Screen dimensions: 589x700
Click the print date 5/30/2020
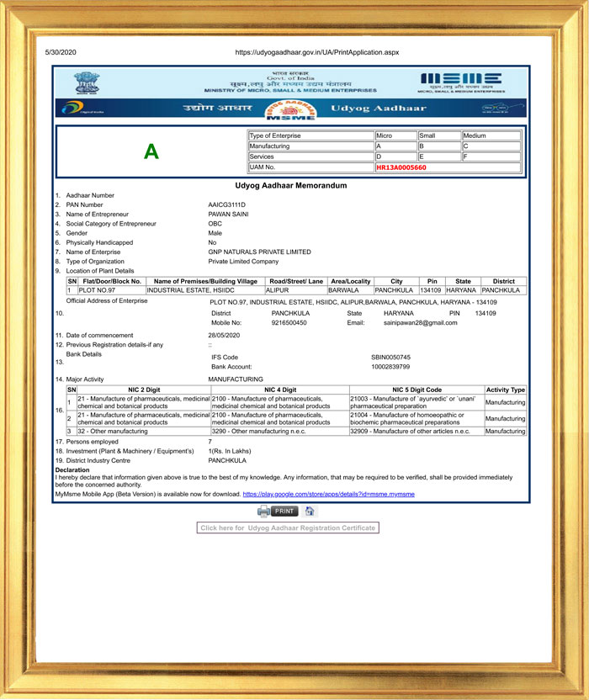(x=61, y=52)
